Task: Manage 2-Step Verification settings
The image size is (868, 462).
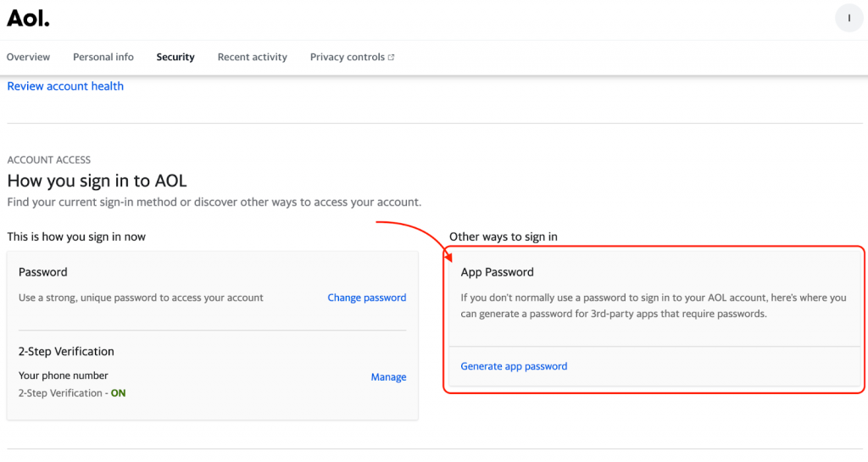Action: tap(388, 377)
